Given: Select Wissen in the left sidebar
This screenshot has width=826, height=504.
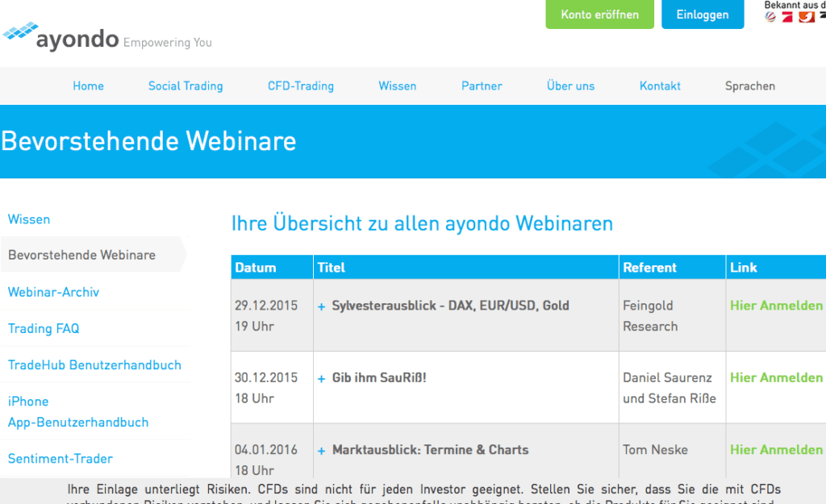Looking at the screenshot, I should (x=29, y=219).
